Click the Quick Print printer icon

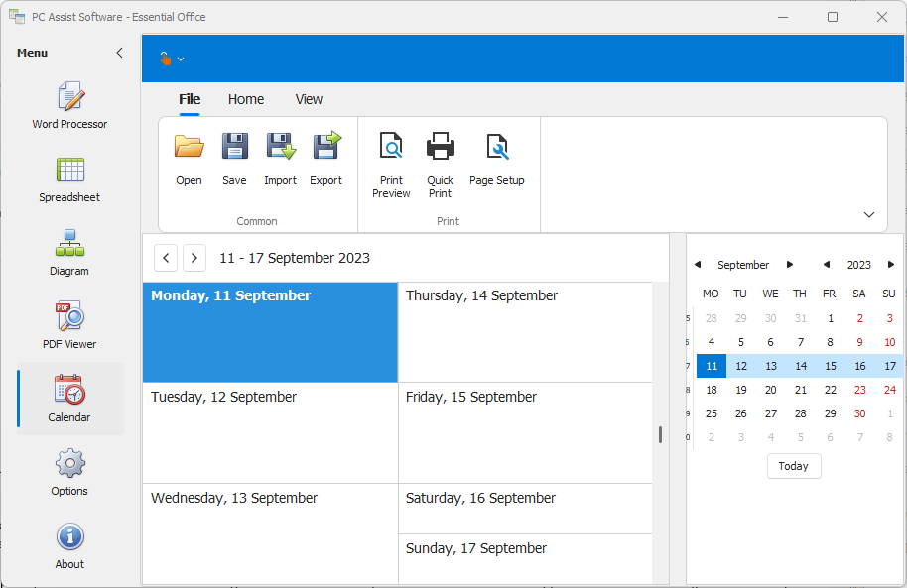click(x=440, y=148)
